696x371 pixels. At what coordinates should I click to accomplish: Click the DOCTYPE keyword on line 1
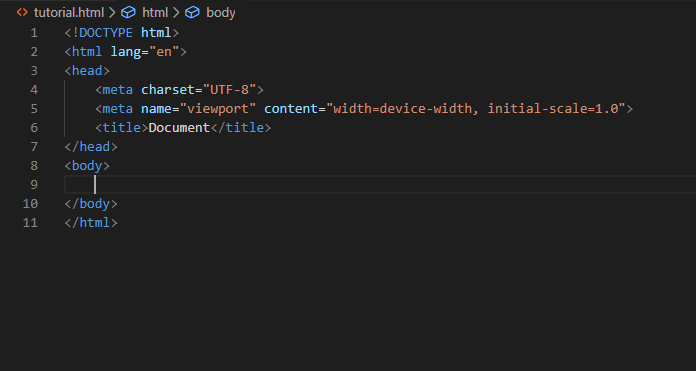tap(106, 33)
